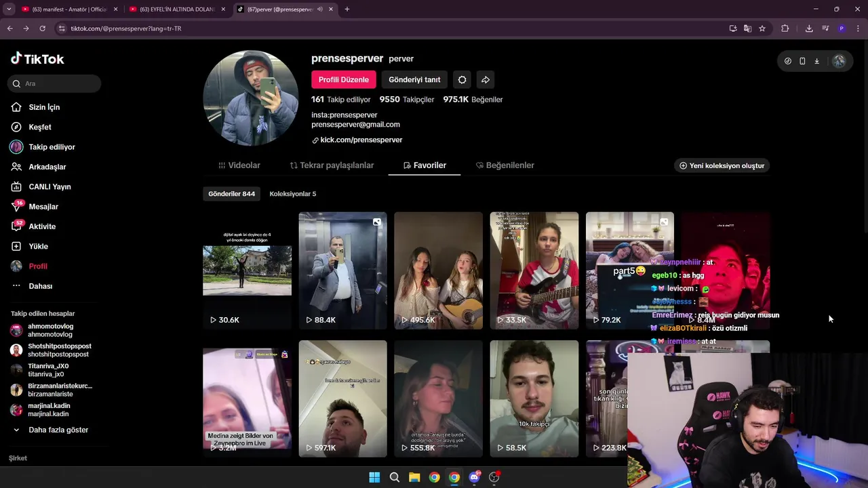The width and height of the screenshot is (868, 488).
Task: Open Takip ediliyor feed
Action: coord(52,147)
